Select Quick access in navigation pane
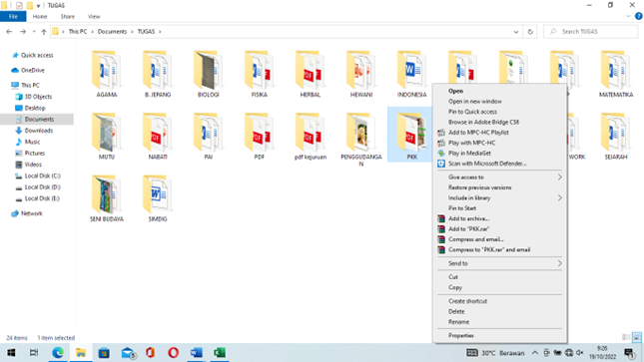Image resolution: width=644 pixels, height=362 pixels. pos(37,55)
